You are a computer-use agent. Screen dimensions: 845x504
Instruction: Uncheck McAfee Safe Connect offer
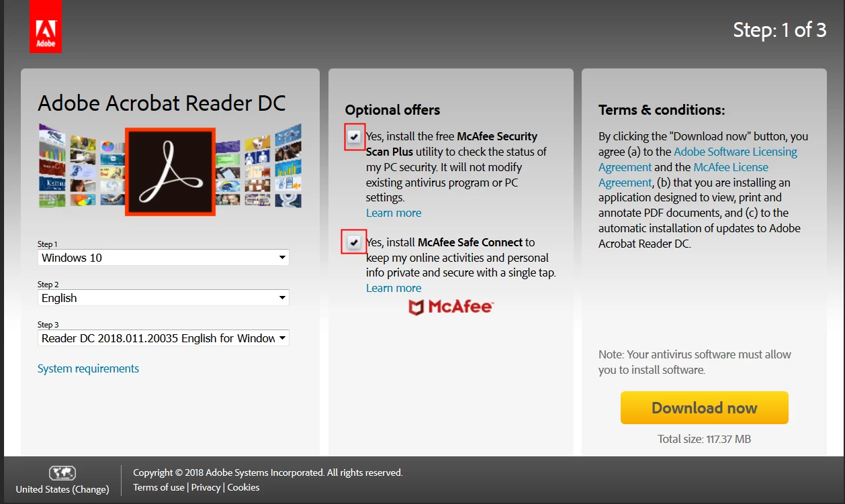[x=354, y=242]
